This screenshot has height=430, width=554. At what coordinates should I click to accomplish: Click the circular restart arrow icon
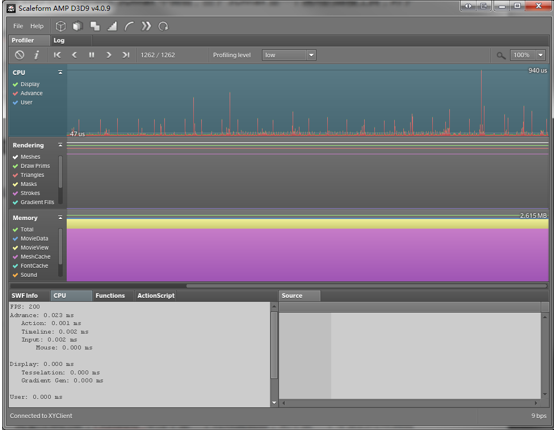163,26
